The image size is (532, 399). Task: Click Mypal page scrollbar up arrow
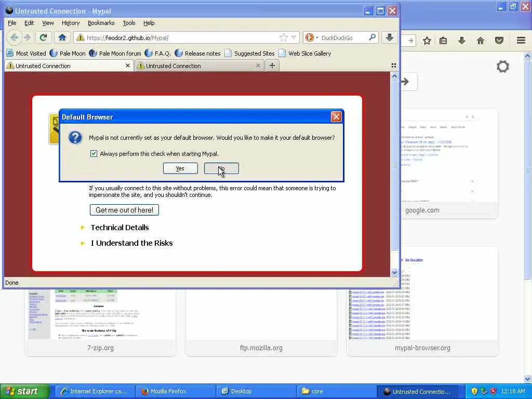[x=394, y=76]
